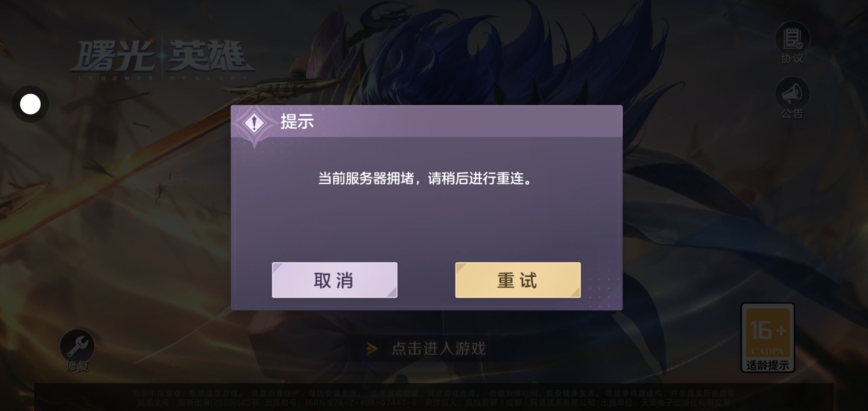Tap the 适龄提示 label on the badge

coord(767,365)
